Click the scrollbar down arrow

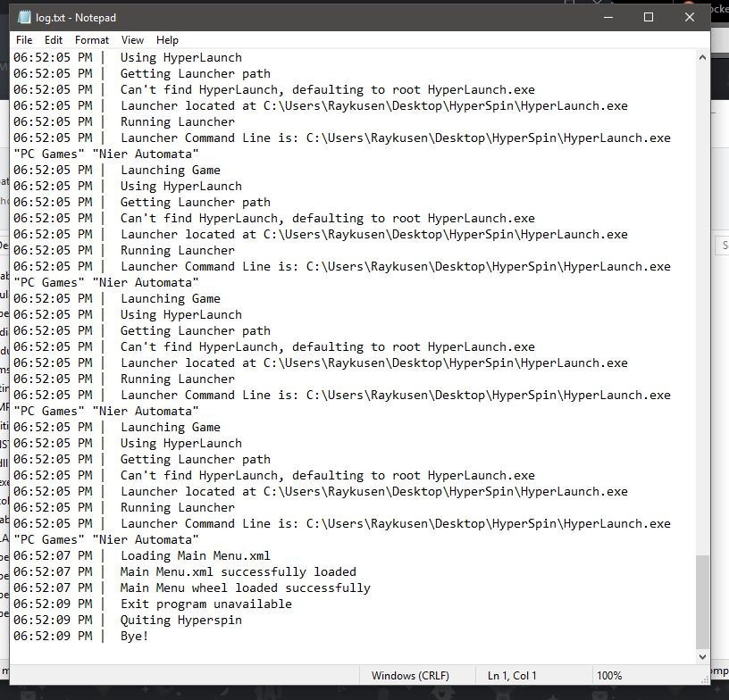tap(702, 657)
